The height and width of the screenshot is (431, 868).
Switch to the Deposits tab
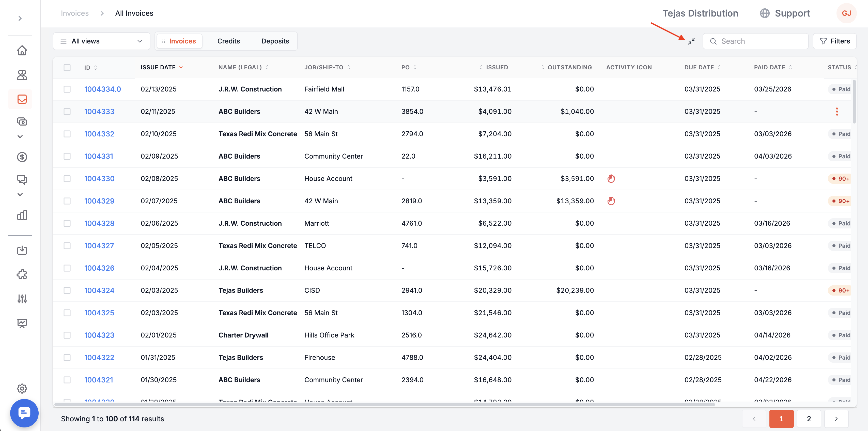(275, 41)
